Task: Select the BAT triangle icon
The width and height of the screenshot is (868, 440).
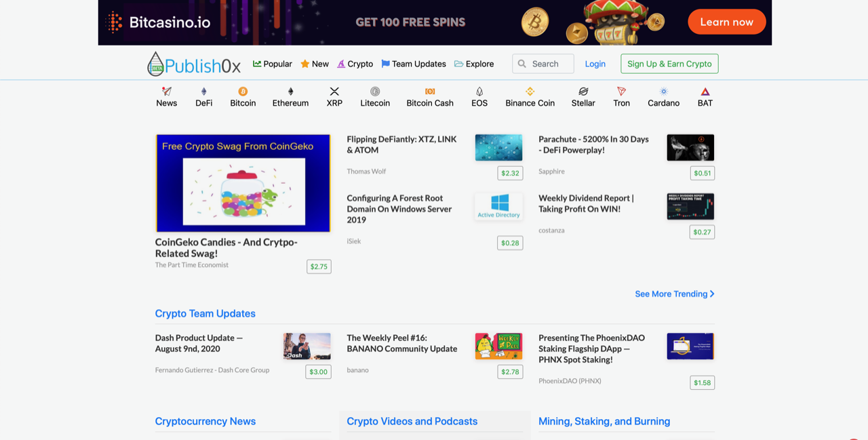Action: (x=705, y=92)
